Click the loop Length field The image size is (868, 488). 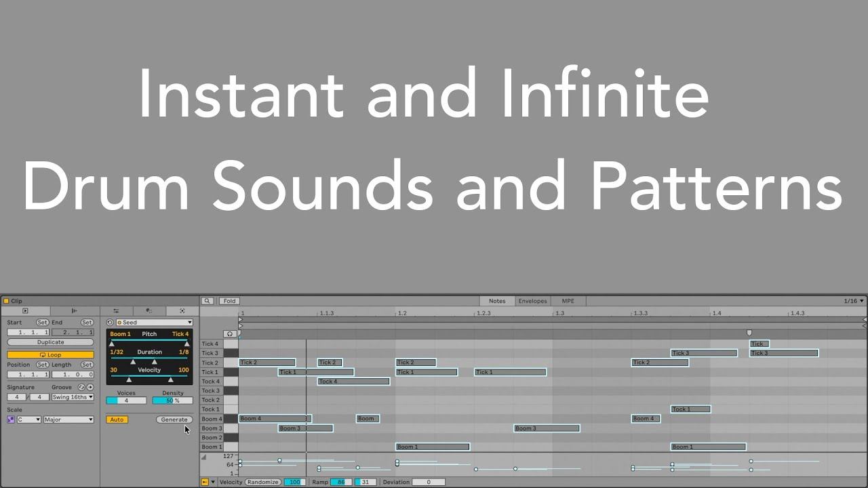click(73, 375)
